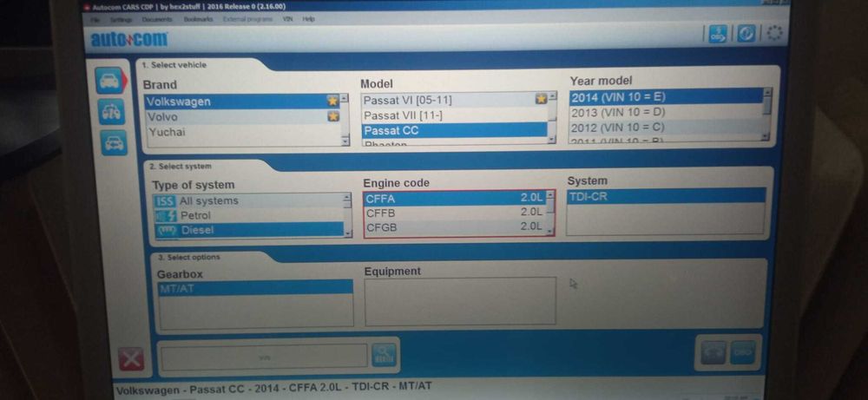This screenshot has width=868, height=400.
Task: Click the third sidebar vehicle icon
Action: click(114, 143)
